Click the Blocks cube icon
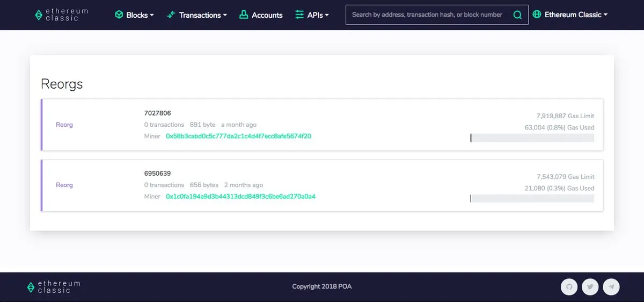 coord(119,15)
